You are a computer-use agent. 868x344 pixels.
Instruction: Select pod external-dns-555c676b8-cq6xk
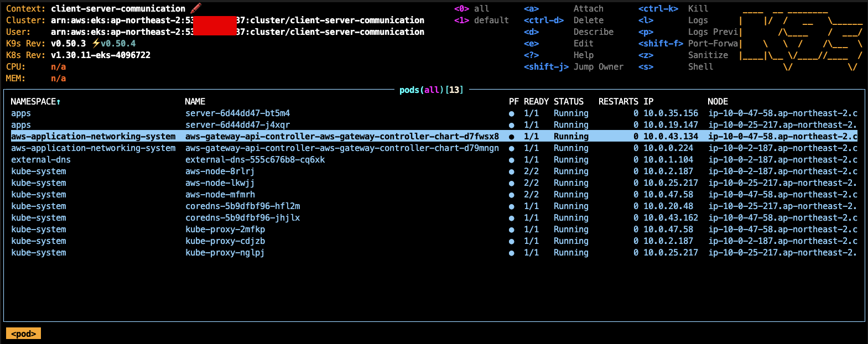tap(255, 160)
